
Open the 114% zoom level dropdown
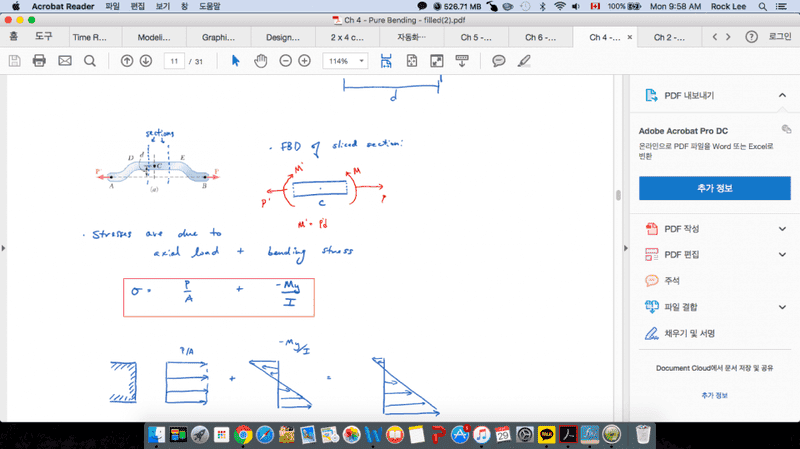(x=345, y=61)
